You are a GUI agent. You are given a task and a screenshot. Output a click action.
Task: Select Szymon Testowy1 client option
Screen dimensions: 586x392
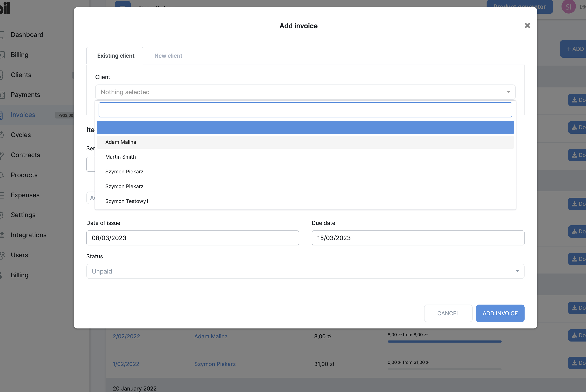point(127,201)
